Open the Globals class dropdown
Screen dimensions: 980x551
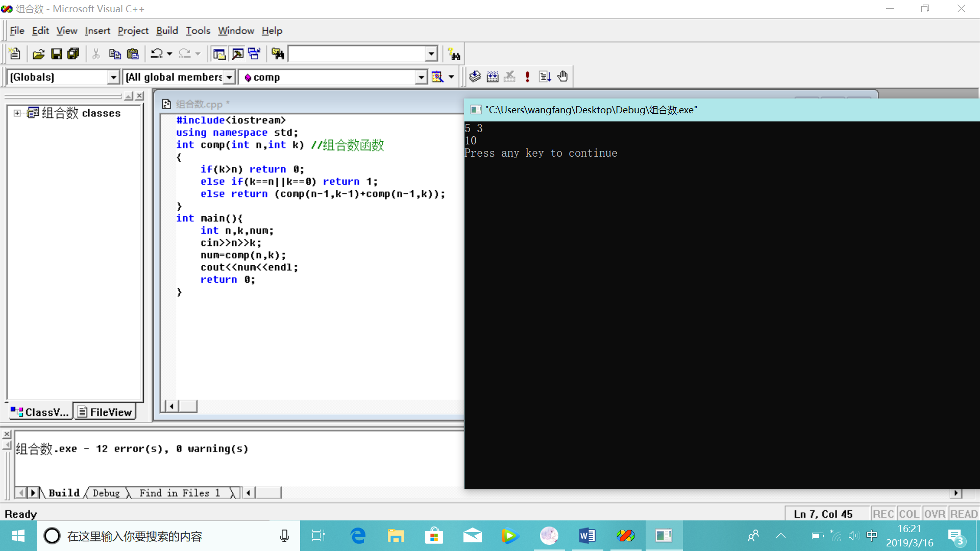113,77
